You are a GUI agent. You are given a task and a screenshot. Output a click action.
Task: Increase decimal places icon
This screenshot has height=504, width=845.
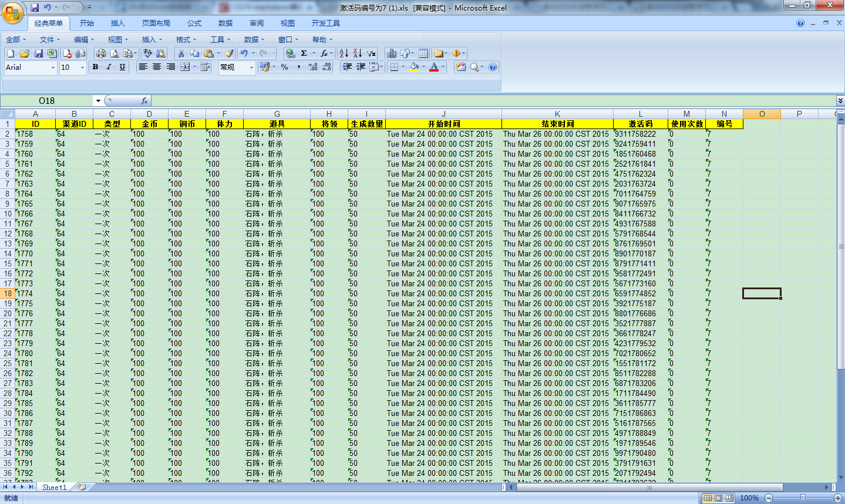click(x=313, y=67)
